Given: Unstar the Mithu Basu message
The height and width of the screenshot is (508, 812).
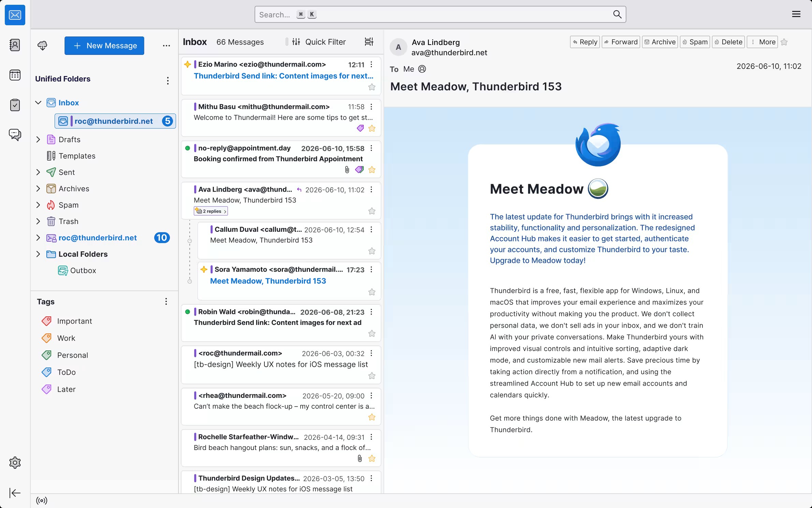Looking at the screenshot, I should [x=372, y=128].
